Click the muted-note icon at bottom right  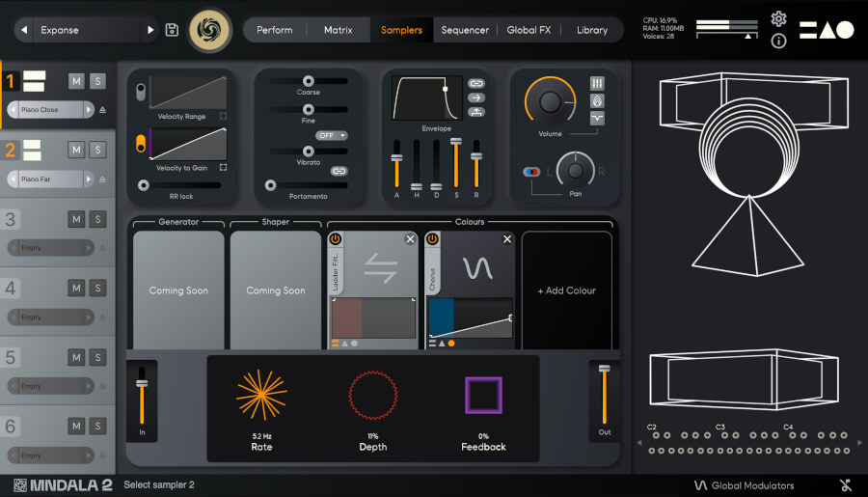[x=846, y=485]
